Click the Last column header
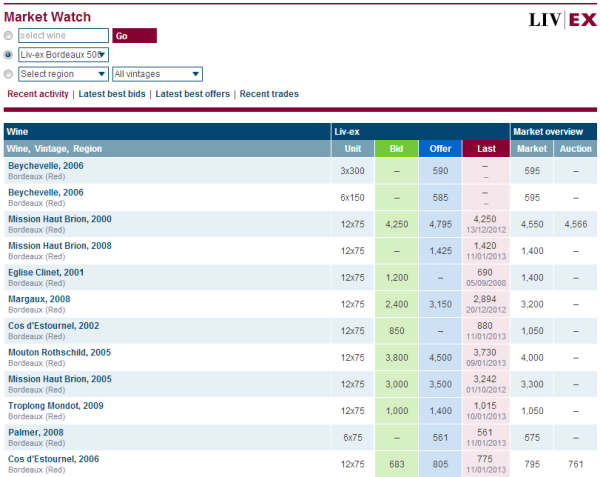Image resolution: width=600 pixels, height=477 pixels. (x=486, y=149)
